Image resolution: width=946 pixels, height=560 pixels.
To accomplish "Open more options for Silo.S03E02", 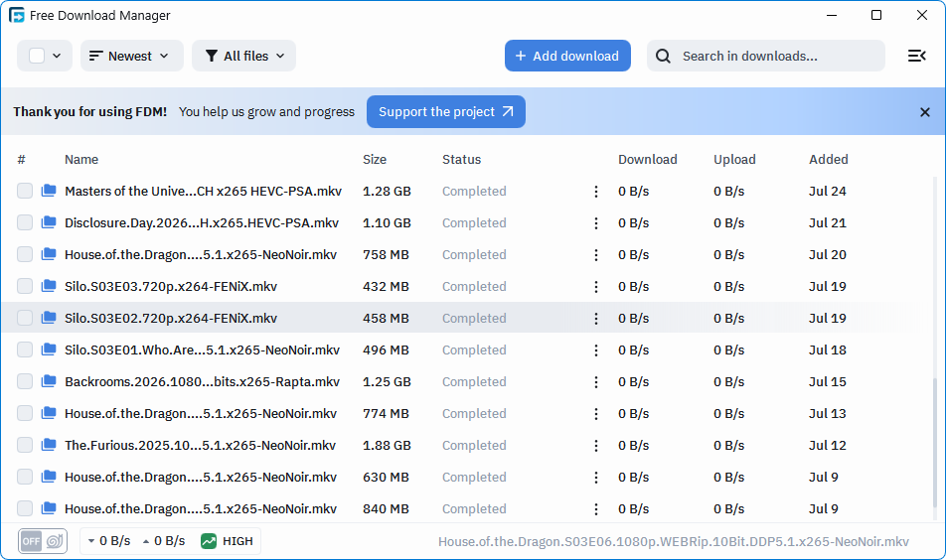I will pos(596,319).
